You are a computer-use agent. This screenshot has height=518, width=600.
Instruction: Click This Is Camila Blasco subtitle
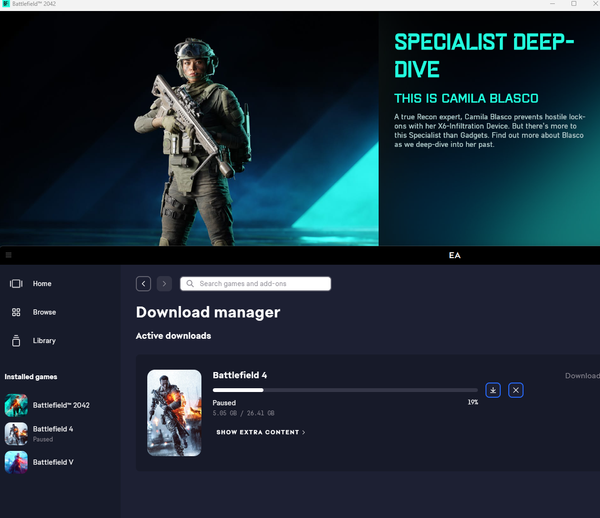coord(466,98)
